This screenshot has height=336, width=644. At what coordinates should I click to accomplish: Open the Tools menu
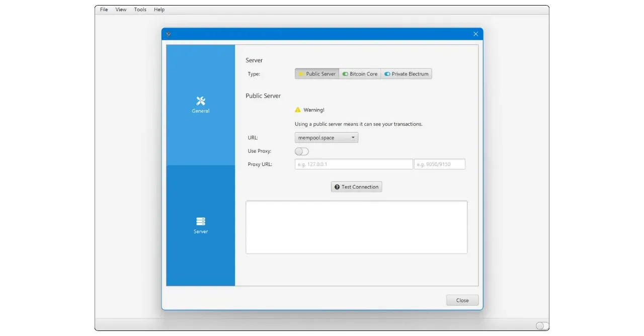140,10
